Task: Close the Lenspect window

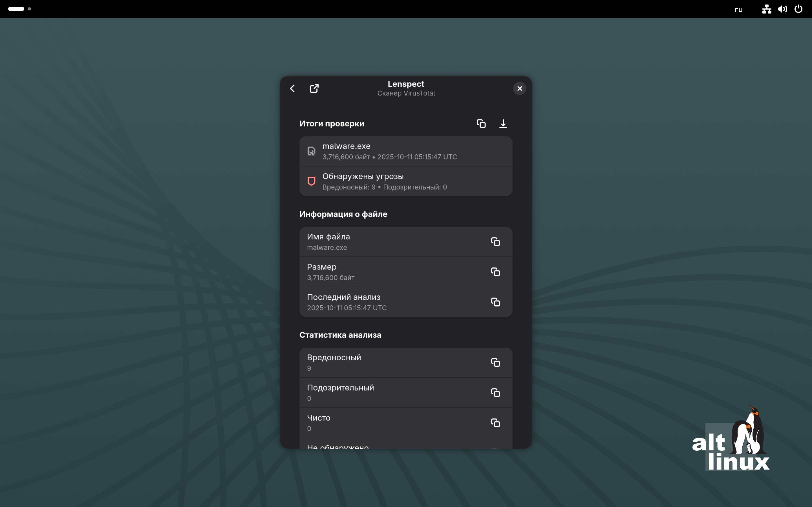Action: coord(519,88)
